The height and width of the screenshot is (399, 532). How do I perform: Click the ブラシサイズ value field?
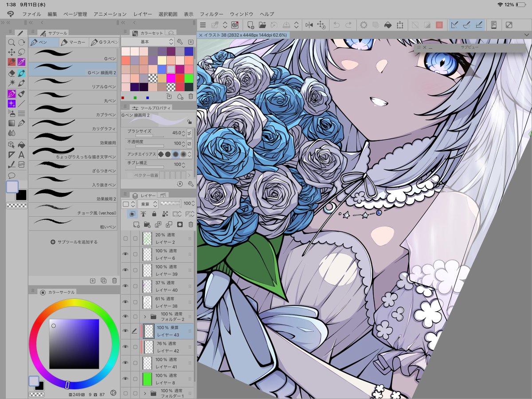click(177, 133)
